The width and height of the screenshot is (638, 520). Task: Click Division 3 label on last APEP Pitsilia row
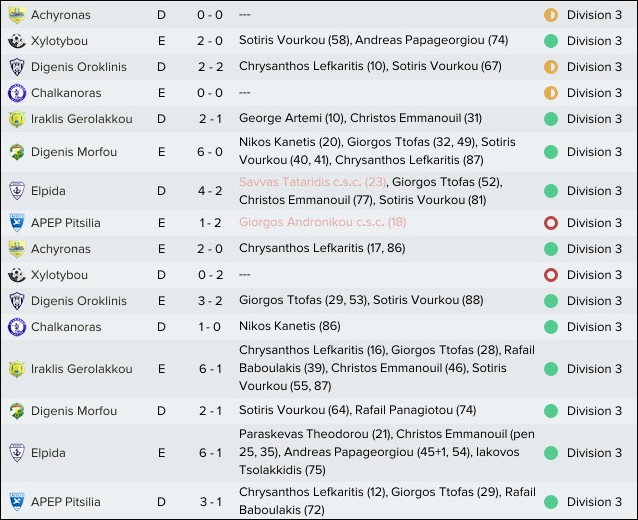[594, 502]
